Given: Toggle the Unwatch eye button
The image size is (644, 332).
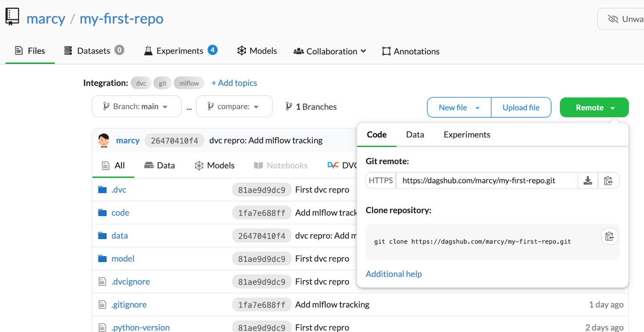Looking at the screenshot, I should 621,19.
